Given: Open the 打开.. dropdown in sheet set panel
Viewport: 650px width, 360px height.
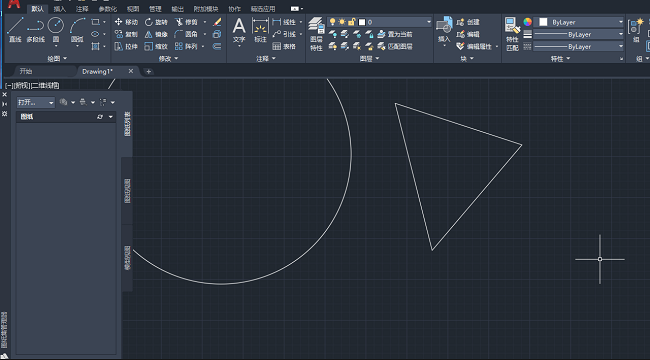Looking at the screenshot, I should click(36, 102).
